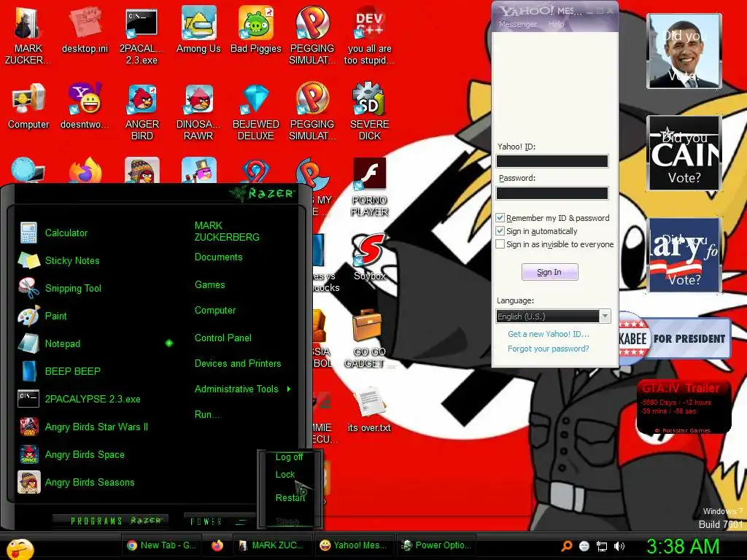
Task: Open Documents from start menu
Action: [x=219, y=257]
